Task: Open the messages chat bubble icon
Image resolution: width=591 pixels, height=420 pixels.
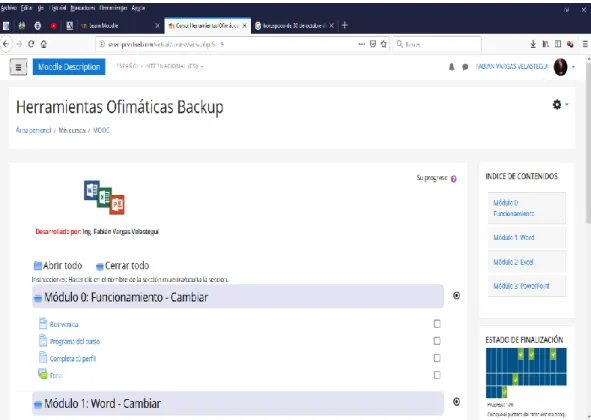Action: click(465, 67)
